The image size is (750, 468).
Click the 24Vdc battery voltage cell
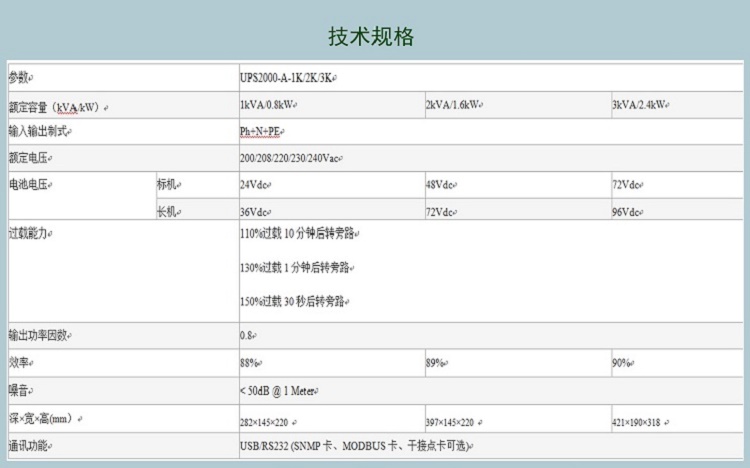tap(255, 185)
